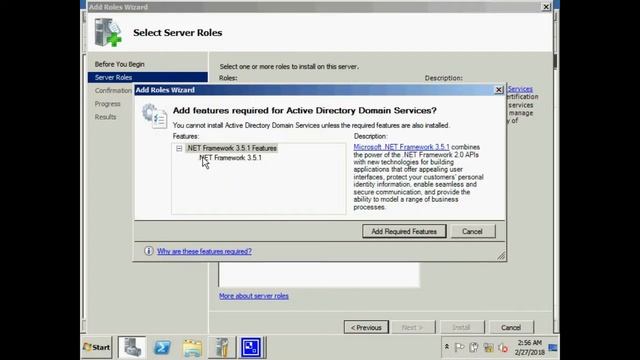Select the '.NET Framework 3.5.1' child item
640x360 pixels.
[231, 158]
